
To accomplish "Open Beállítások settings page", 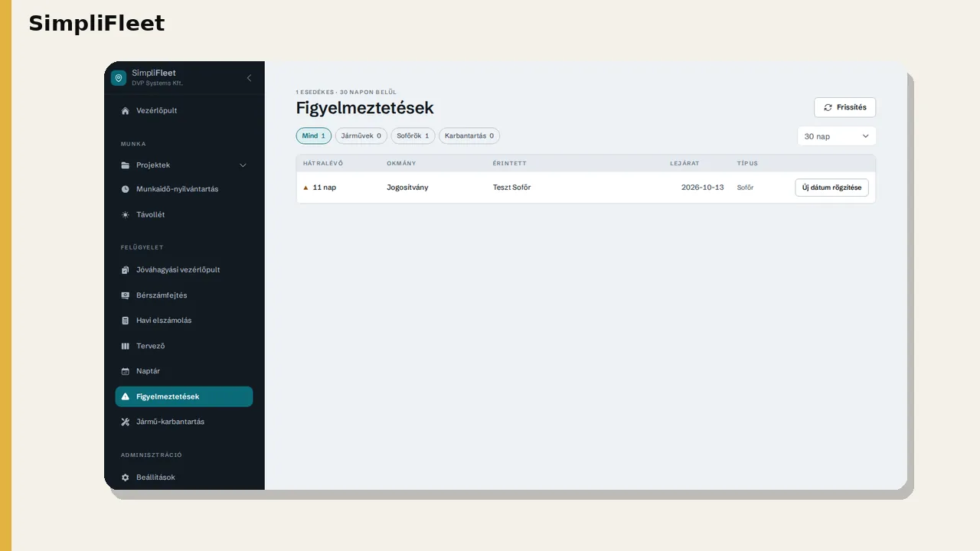I will (184, 478).
